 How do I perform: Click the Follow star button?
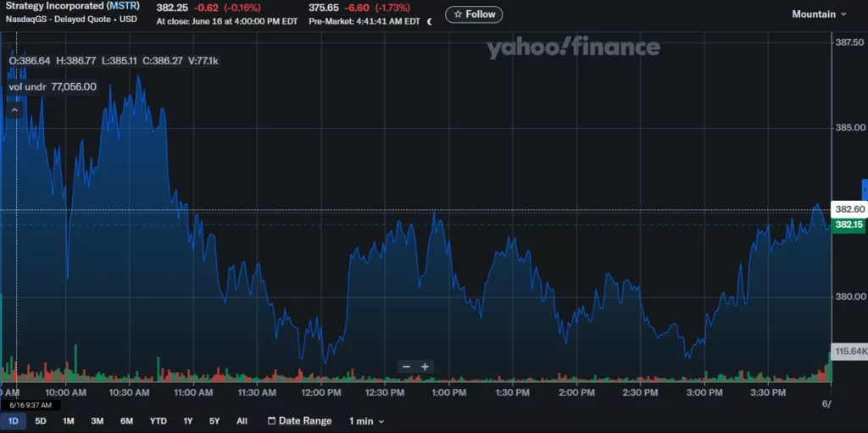(x=474, y=14)
